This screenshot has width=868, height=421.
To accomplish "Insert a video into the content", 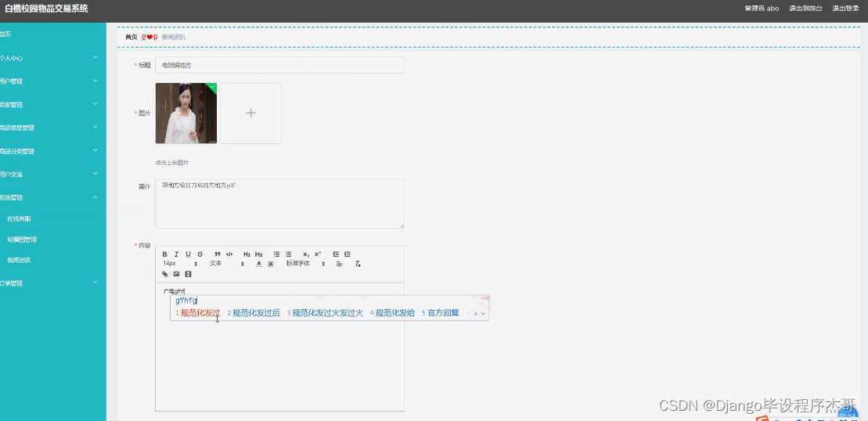I will click(188, 274).
